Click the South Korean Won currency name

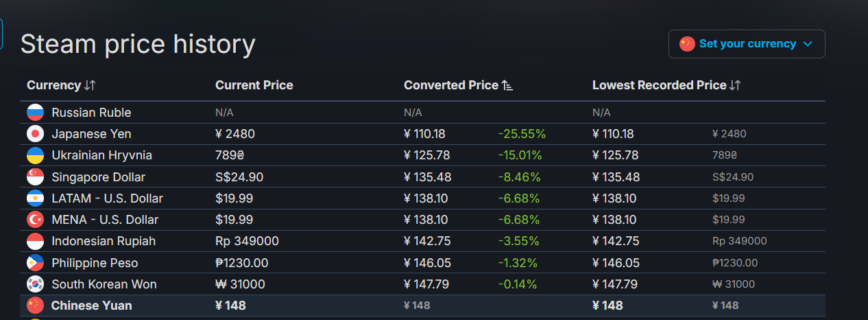pyautogui.click(x=104, y=284)
